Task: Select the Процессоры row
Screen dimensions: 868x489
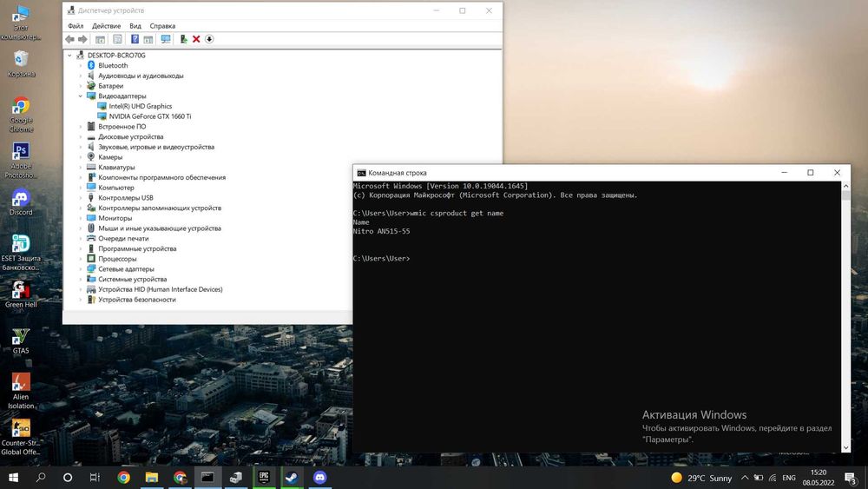Action: [x=117, y=259]
